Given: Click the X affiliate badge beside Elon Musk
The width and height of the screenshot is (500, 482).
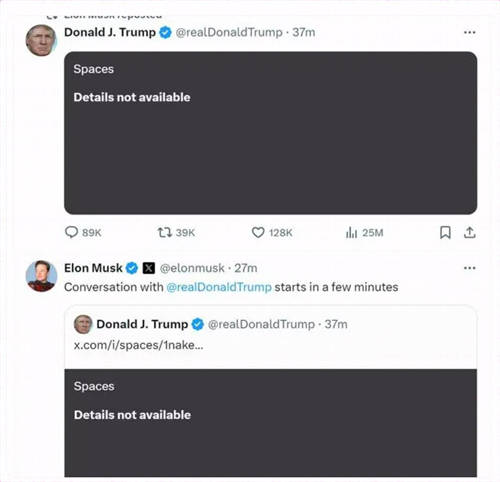Looking at the screenshot, I should pyautogui.click(x=149, y=268).
